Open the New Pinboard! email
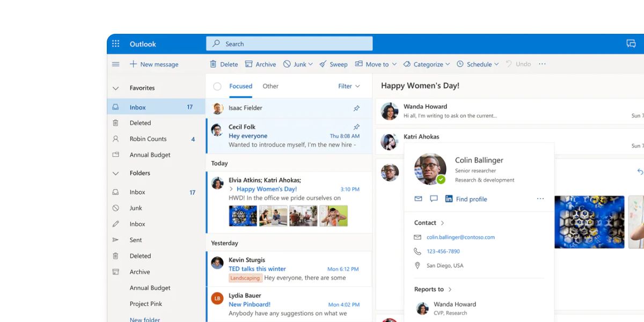Viewport: 644px width, 322px height. 289,304
